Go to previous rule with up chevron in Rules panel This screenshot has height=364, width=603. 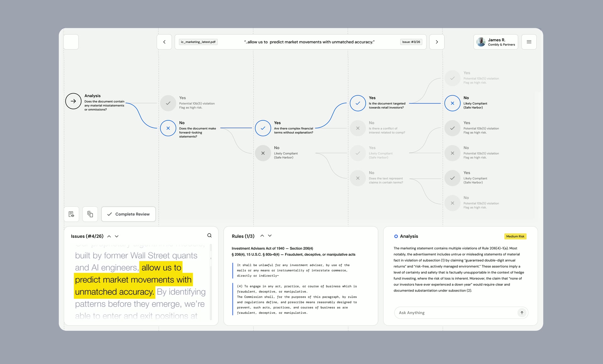pos(262,236)
